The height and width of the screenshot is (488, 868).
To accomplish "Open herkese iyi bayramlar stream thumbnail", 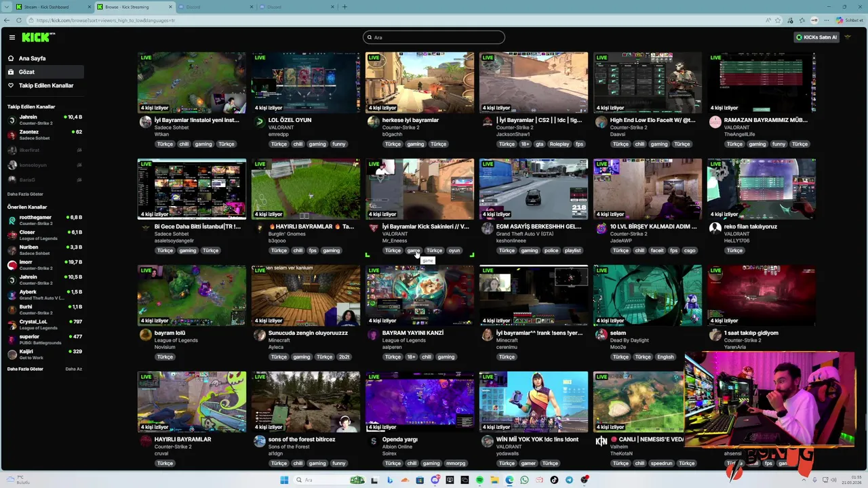I will (420, 83).
